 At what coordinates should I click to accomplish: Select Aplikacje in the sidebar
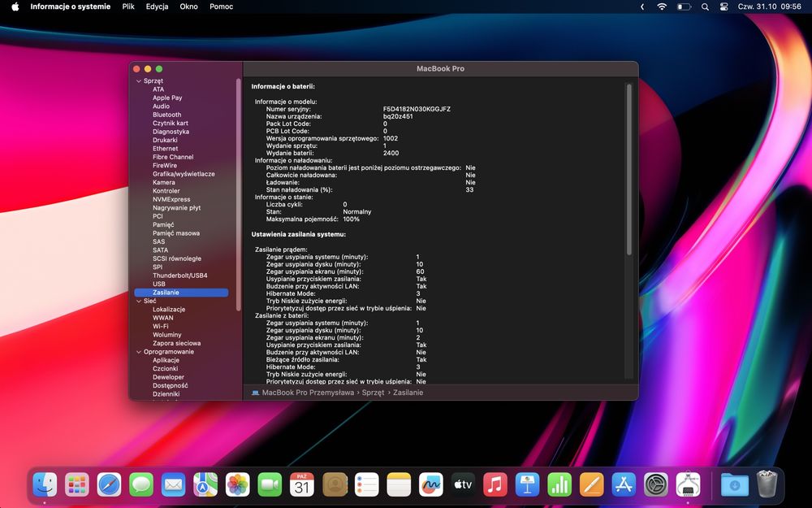(x=166, y=360)
